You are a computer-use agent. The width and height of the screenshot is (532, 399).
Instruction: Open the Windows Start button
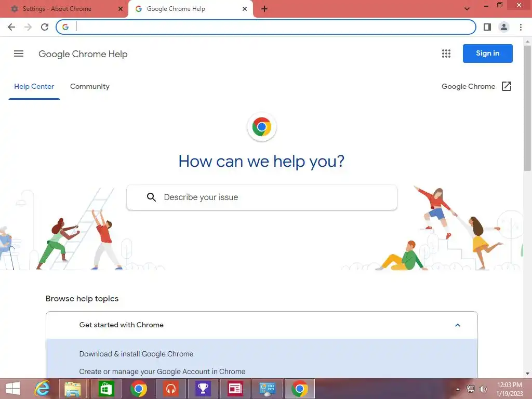point(13,389)
